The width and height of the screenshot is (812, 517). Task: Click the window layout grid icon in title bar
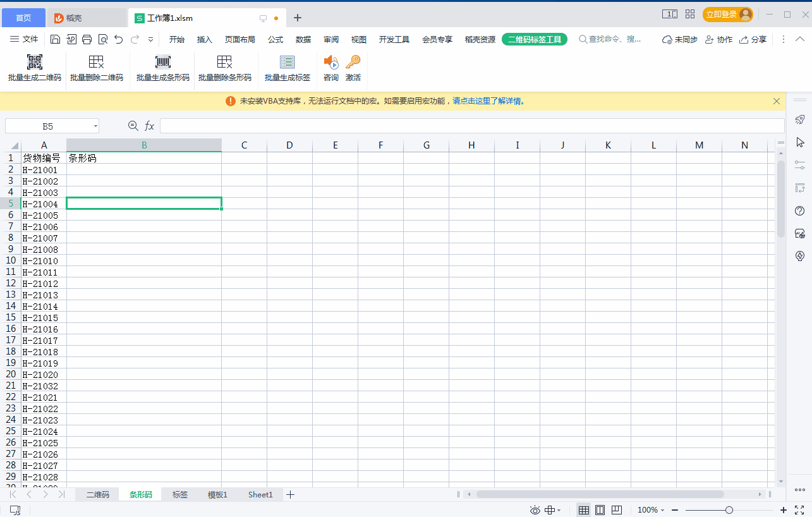(x=690, y=14)
